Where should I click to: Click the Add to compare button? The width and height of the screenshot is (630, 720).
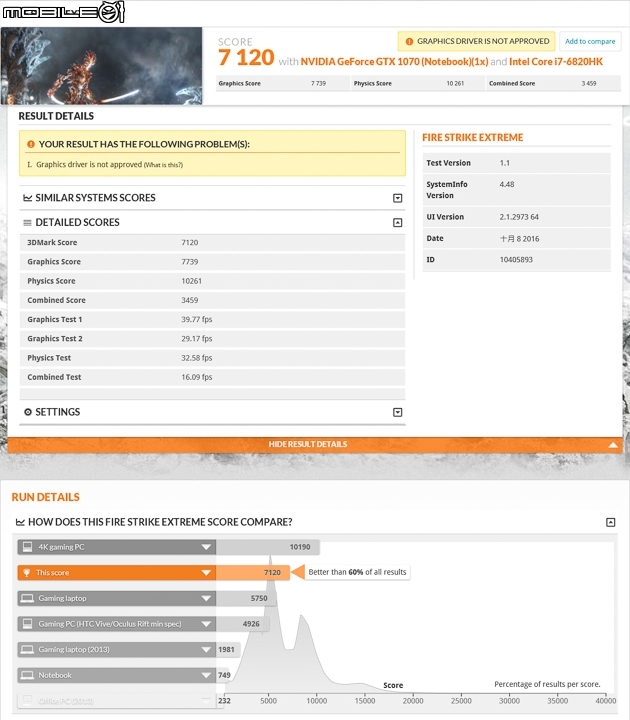pyautogui.click(x=590, y=41)
